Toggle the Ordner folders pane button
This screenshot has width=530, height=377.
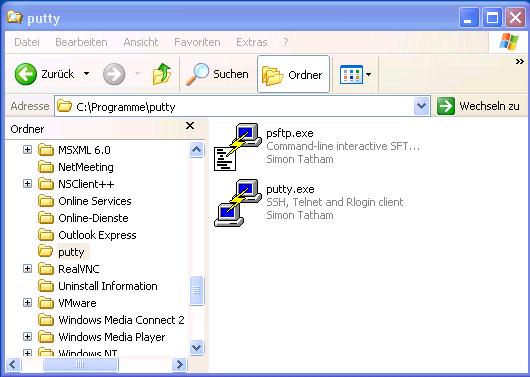click(x=293, y=74)
